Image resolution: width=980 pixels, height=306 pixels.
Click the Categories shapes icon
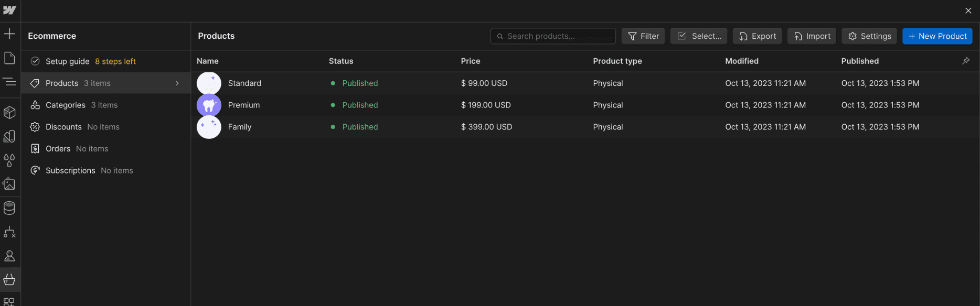click(35, 105)
